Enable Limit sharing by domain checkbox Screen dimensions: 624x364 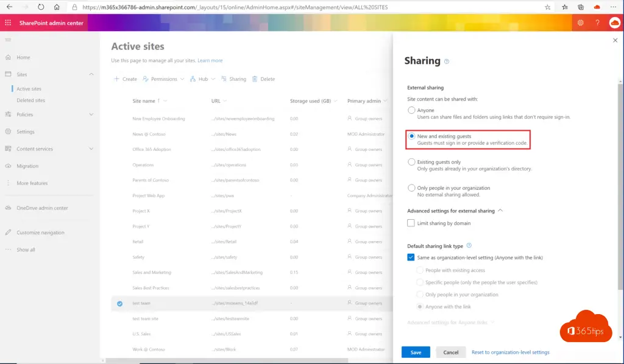[x=411, y=223]
